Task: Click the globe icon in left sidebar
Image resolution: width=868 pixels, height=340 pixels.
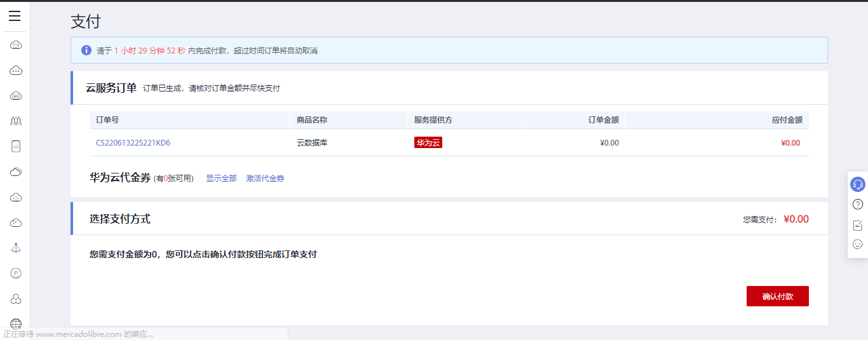Action: 16,324
